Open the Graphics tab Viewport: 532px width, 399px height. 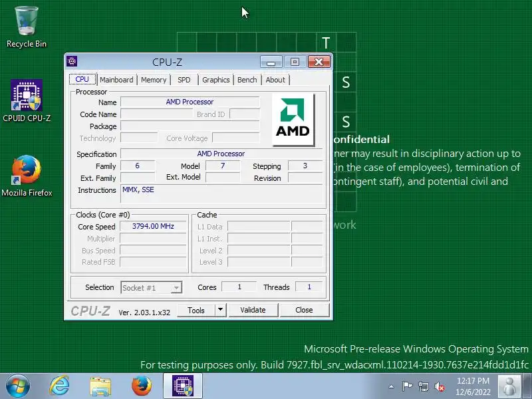click(215, 80)
